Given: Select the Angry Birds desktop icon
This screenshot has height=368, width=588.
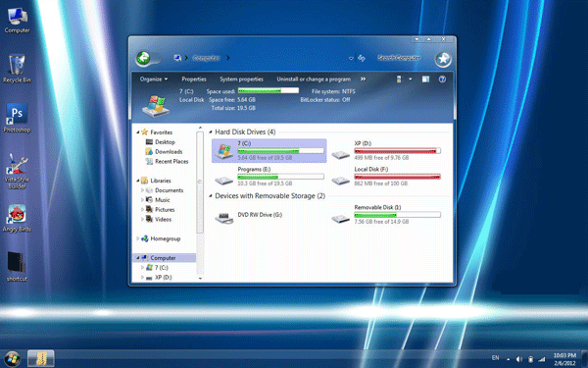Looking at the screenshot, I should (x=17, y=218).
